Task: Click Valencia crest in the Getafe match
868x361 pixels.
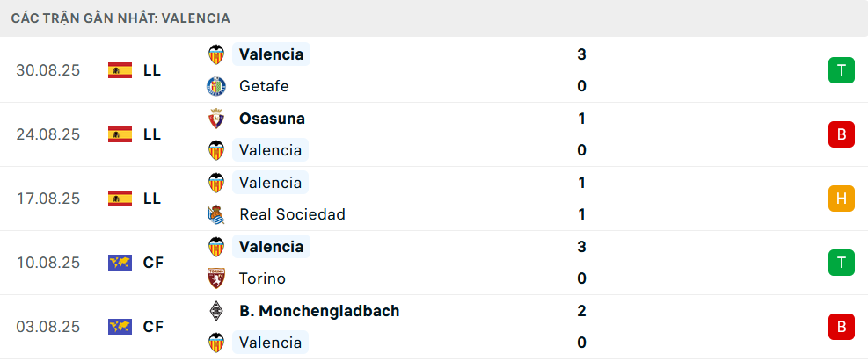Action: pyautogui.click(x=215, y=54)
